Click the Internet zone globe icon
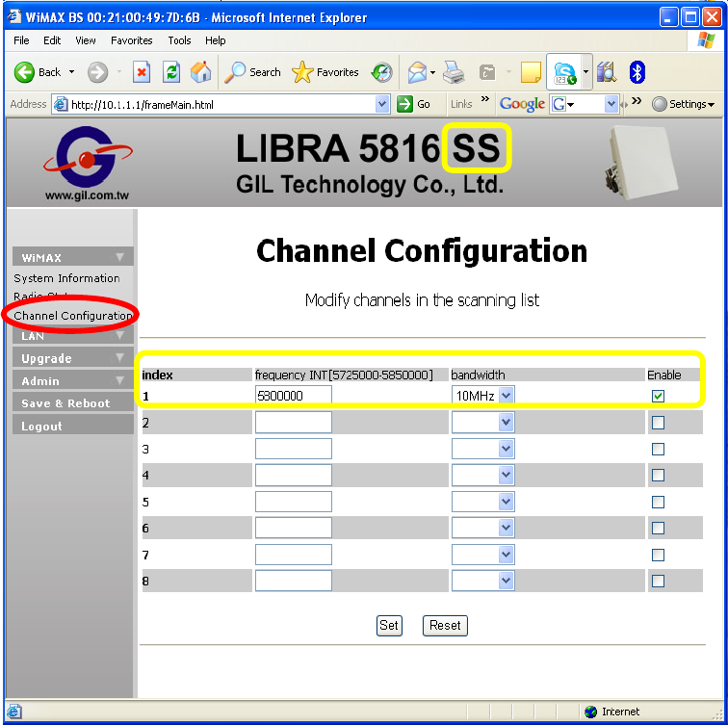Screen dimensions: 728x725 590,712
